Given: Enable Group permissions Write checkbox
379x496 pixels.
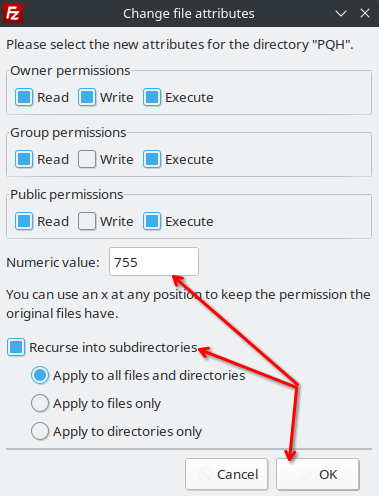Looking at the screenshot, I should (87, 159).
